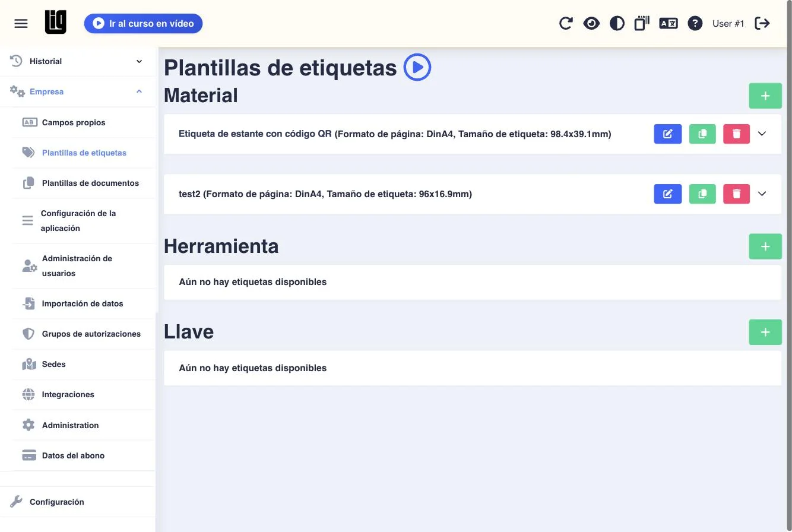Screen dimensions: 792x532
Task: Click the import file icon
Action: point(28,303)
